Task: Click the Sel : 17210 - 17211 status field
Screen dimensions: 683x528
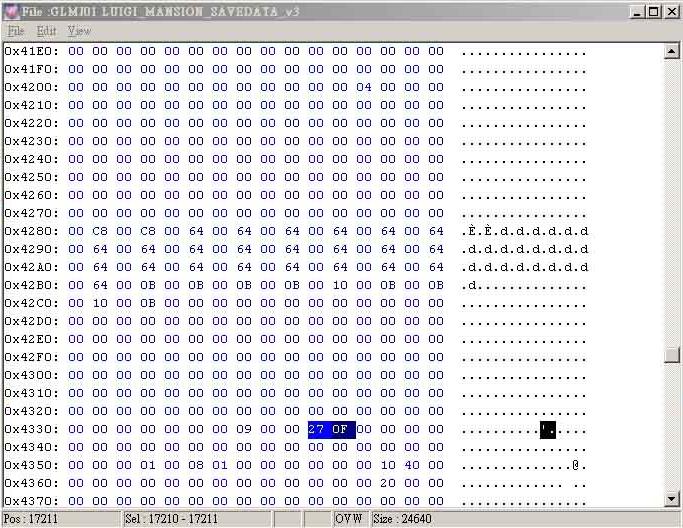Action: [x=197, y=519]
